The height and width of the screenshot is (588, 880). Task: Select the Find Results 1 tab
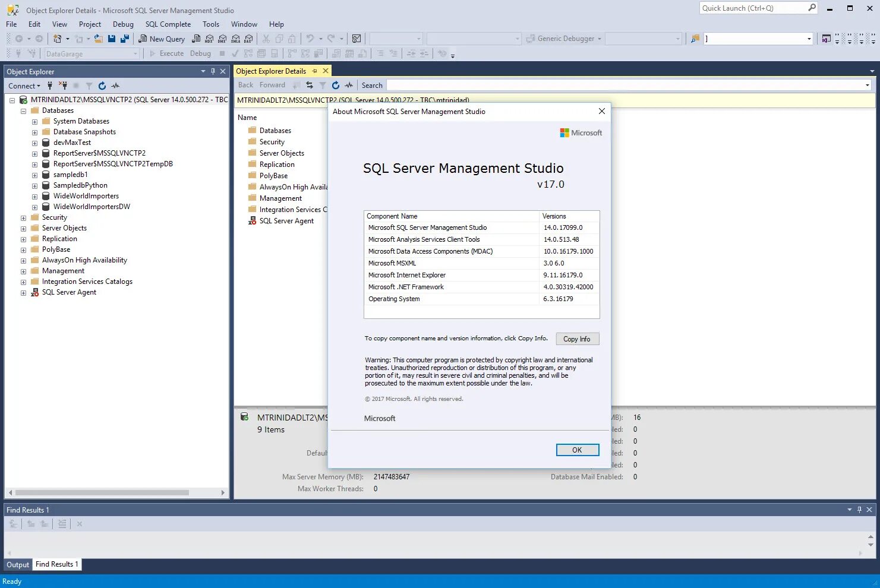coord(56,564)
